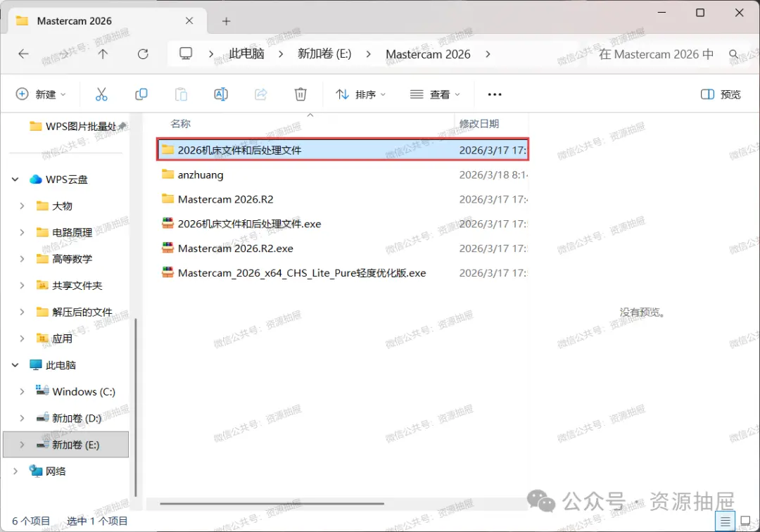
Task: Toggle the 预览 preview pane button
Action: (721, 94)
